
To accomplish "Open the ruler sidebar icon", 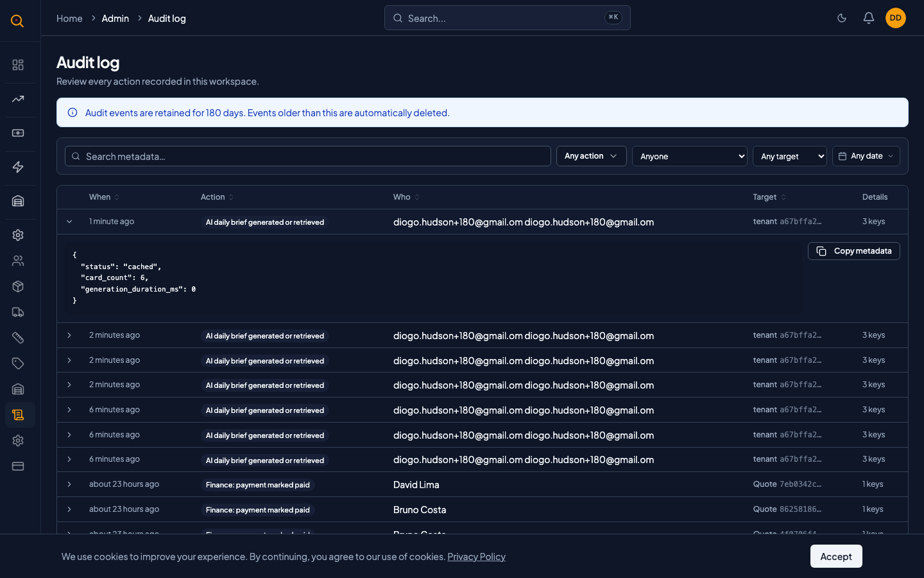I will [x=18, y=338].
